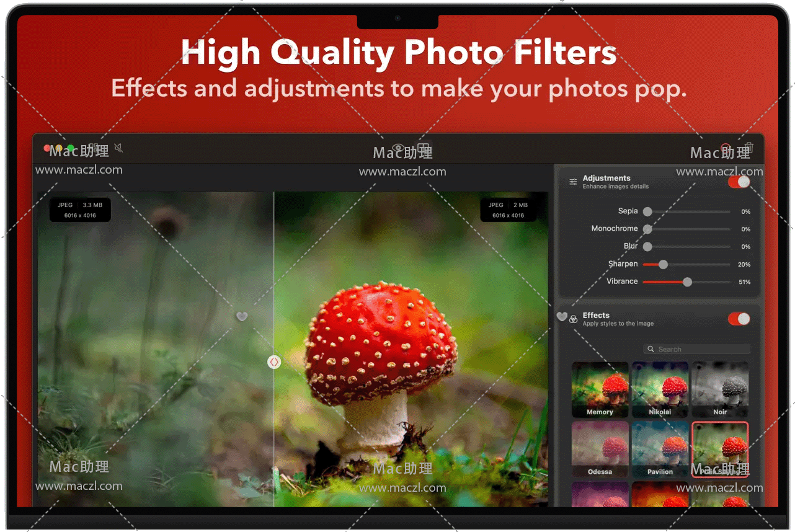Image resolution: width=795 pixels, height=532 pixels.
Task: Click the Effects panel title
Action: [596, 315]
